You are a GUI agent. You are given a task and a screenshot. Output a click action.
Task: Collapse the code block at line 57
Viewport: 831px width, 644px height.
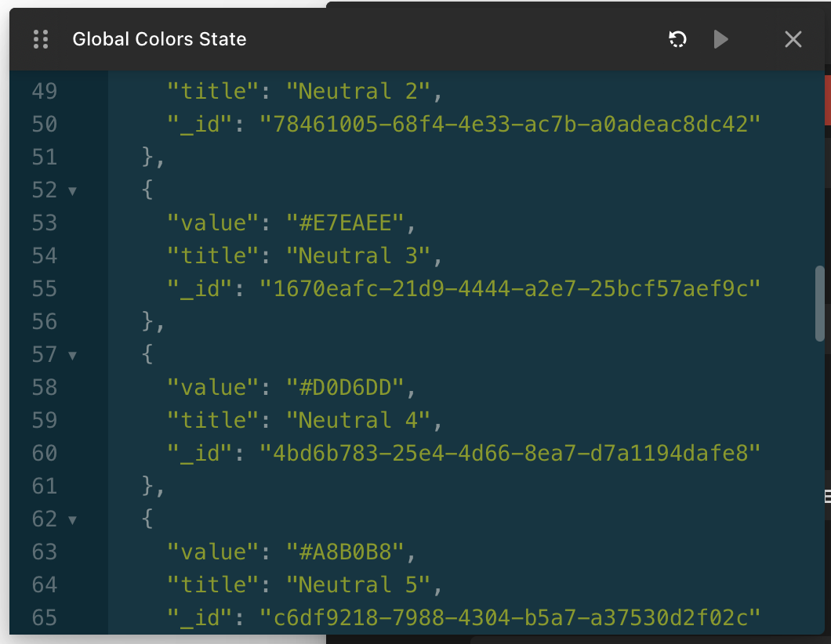(73, 355)
